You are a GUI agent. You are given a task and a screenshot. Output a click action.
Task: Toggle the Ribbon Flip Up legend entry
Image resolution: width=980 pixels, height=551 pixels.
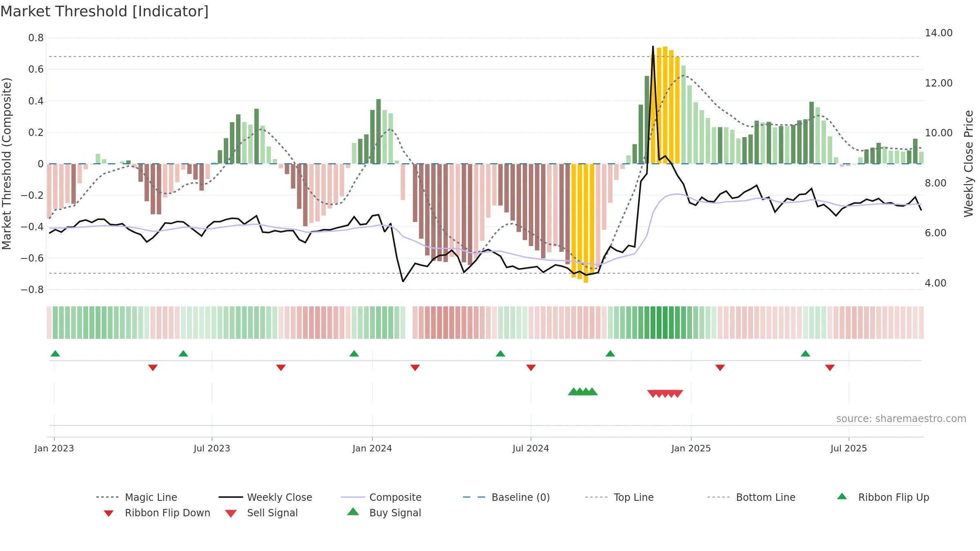pyautogui.click(x=883, y=497)
